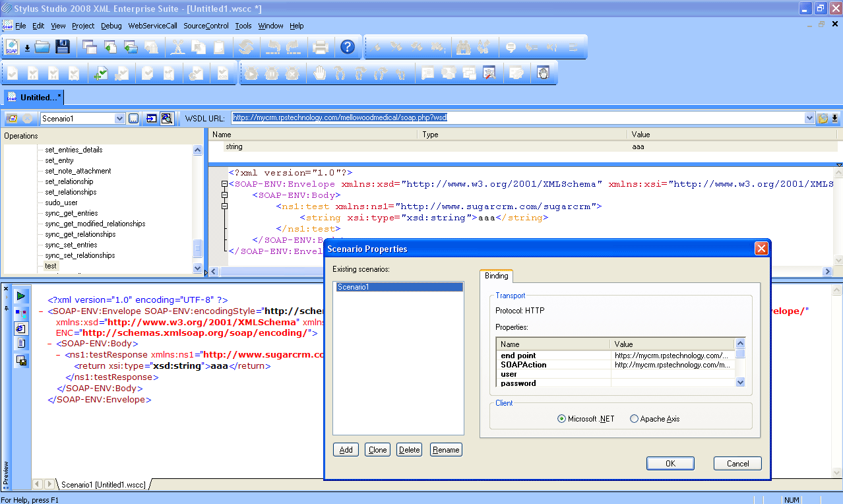Click the Operations list scroll up arrow
843x504 pixels.
click(x=197, y=150)
